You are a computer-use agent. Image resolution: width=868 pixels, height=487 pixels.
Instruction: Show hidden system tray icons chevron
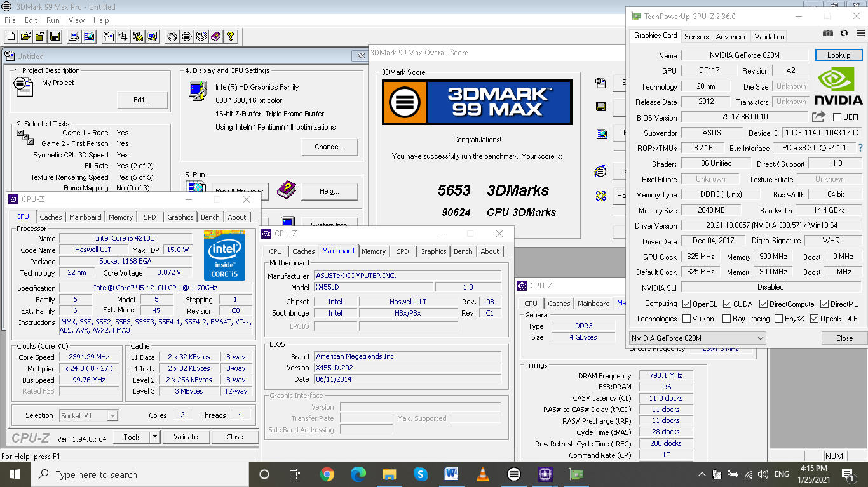[x=702, y=474]
